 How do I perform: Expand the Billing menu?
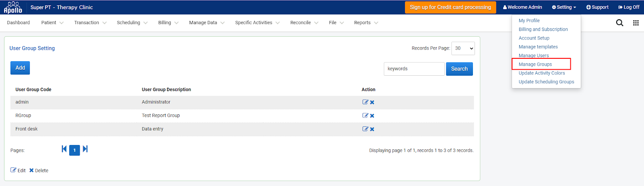[168, 23]
